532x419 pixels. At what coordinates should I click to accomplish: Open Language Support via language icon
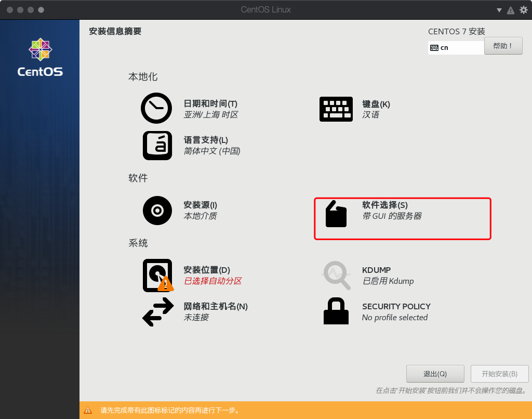click(x=157, y=146)
